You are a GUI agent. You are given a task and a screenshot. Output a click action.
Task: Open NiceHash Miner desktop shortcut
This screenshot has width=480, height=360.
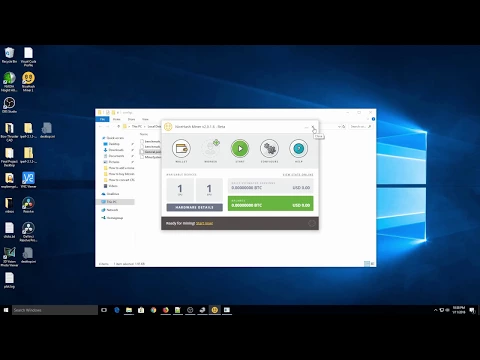click(x=28, y=82)
